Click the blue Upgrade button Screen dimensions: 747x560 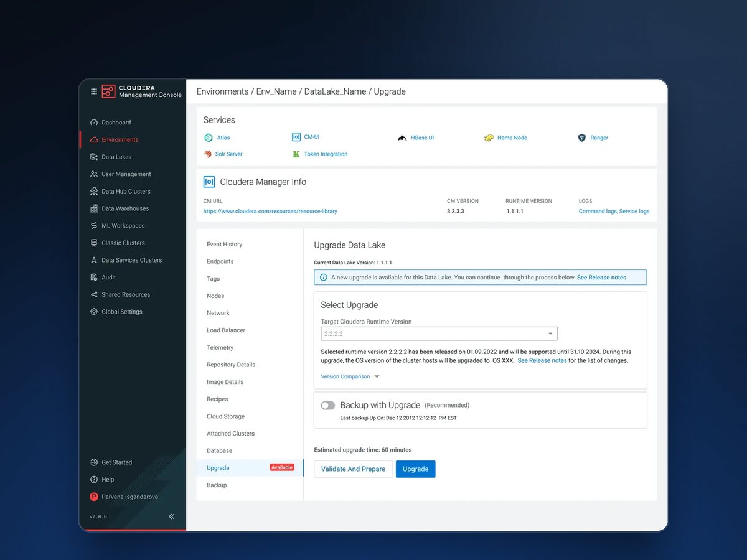pos(416,469)
